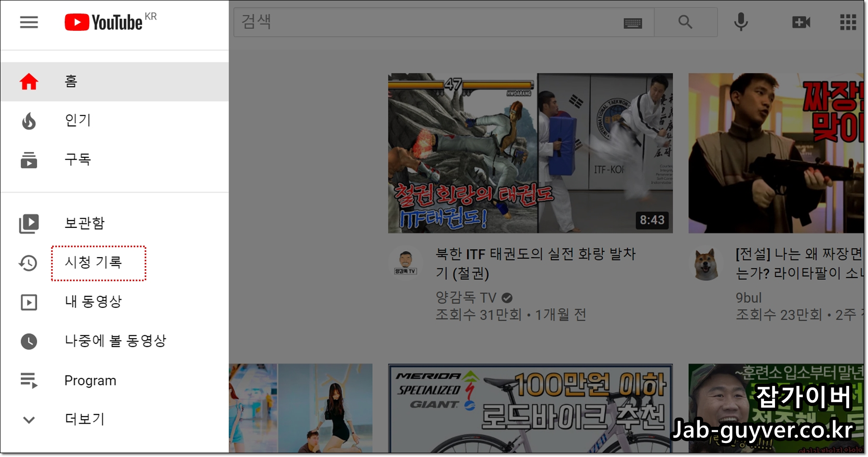Open channel name 9bul

click(748, 297)
